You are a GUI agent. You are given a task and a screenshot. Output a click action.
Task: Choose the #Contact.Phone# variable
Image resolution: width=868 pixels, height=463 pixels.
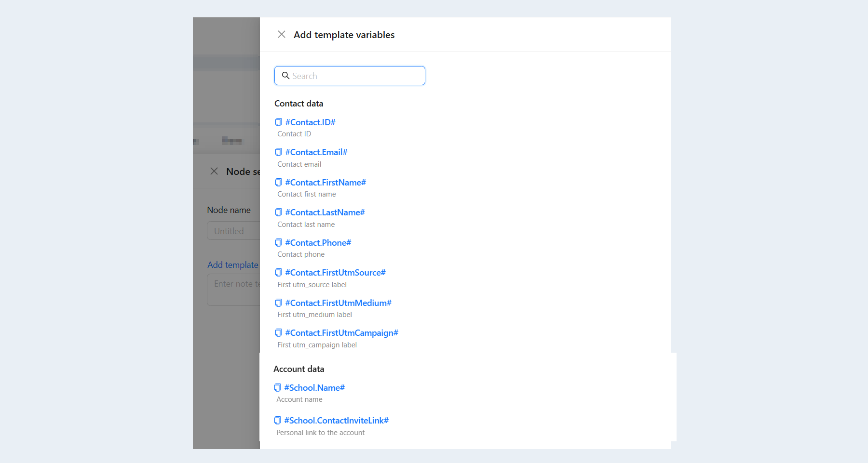tap(318, 243)
